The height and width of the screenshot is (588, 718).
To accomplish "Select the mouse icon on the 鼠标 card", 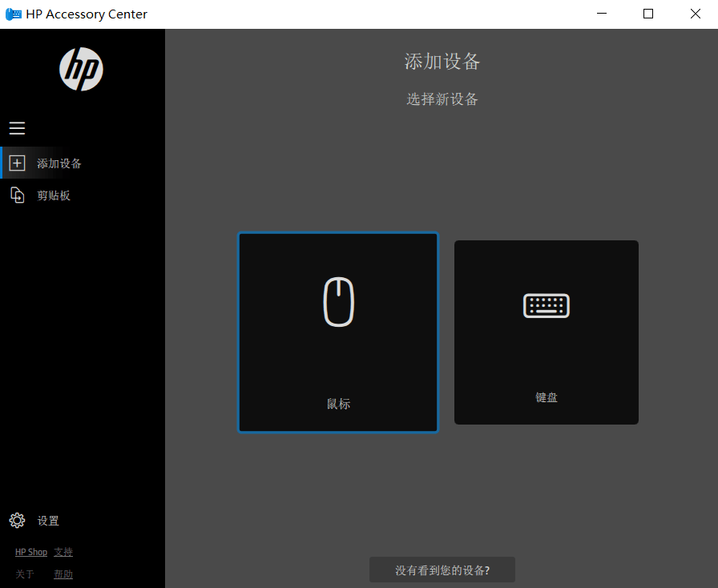I will (x=337, y=302).
